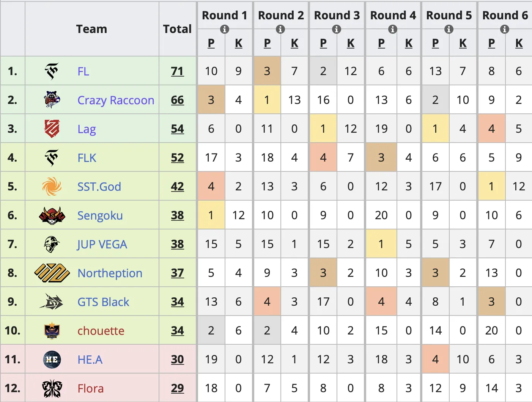Click the Total column header
Image resolution: width=532 pixels, height=402 pixels.
coord(177,29)
